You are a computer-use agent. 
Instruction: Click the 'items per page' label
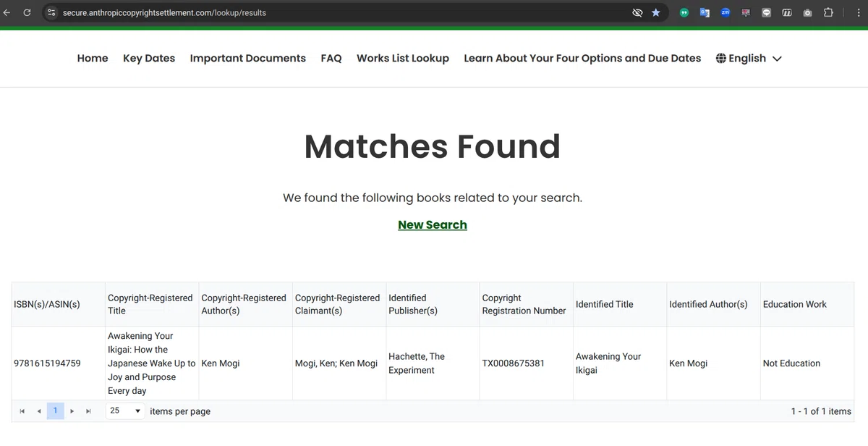tap(180, 411)
